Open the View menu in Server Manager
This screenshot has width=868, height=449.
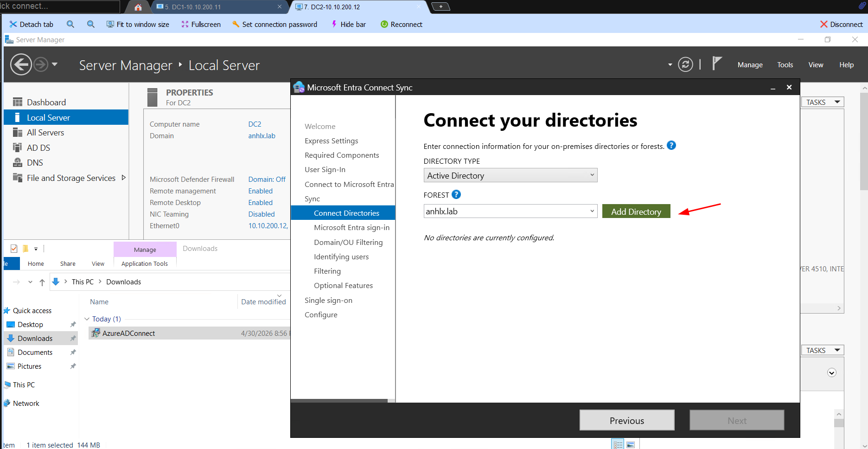pos(816,65)
